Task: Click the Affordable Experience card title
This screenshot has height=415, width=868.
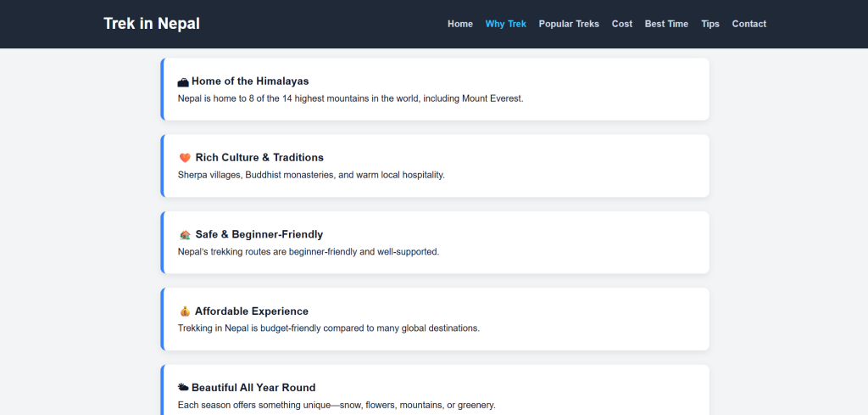Action: click(x=252, y=311)
